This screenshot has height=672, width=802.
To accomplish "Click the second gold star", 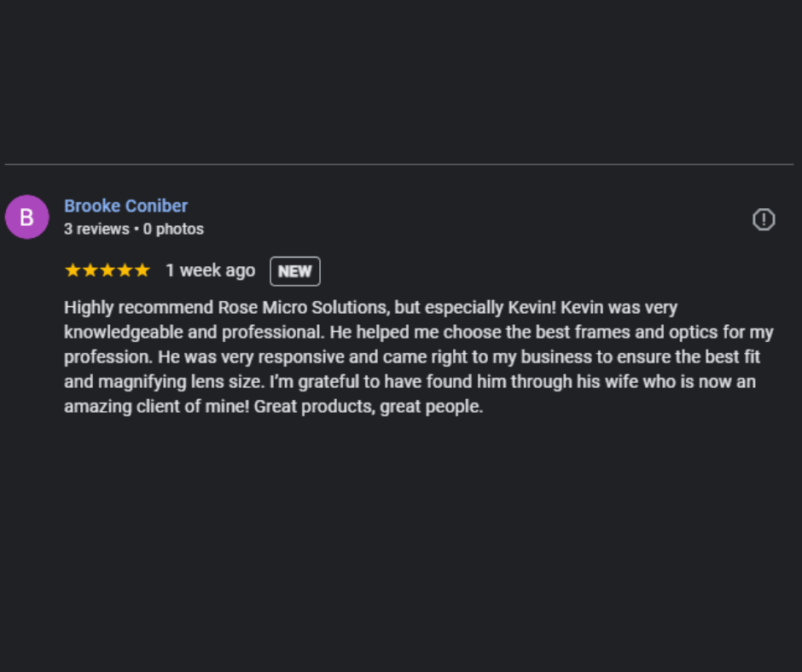I will coord(90,270).
